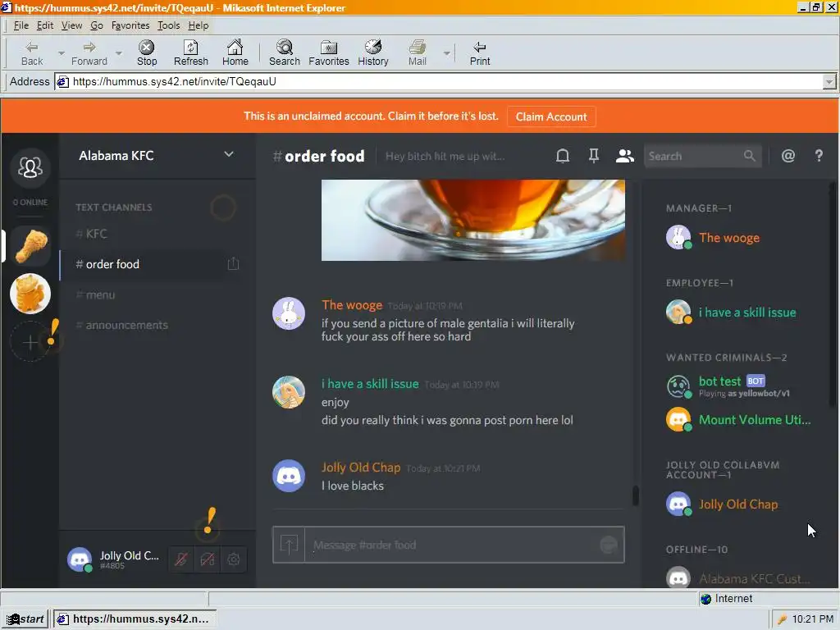Select Jolly Old Chap in member list
The width and height of the screenshot is (840, 630).
click(x=739, y=504)
